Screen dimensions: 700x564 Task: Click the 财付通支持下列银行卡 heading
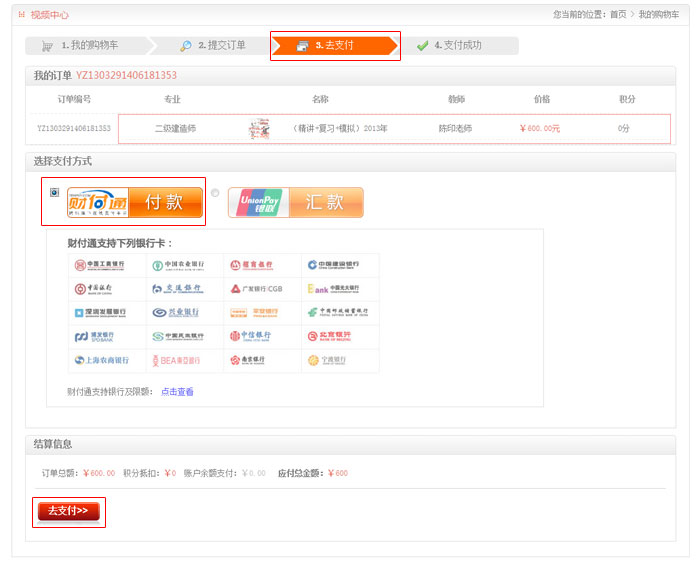[120, 243]
